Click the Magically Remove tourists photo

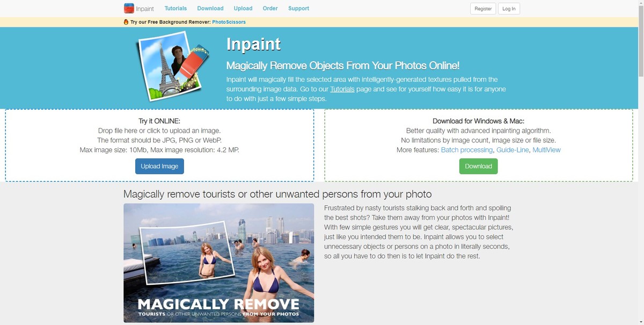tap(218, 263)
